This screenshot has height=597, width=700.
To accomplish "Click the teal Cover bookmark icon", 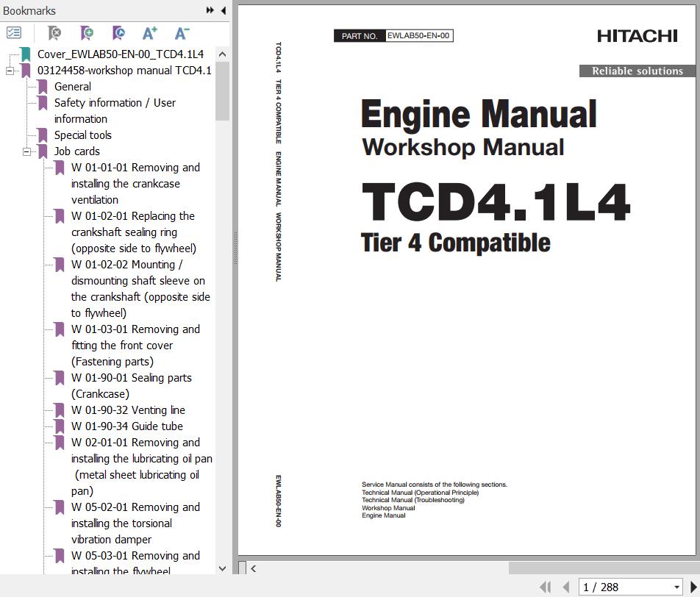I will click(26, 54).
